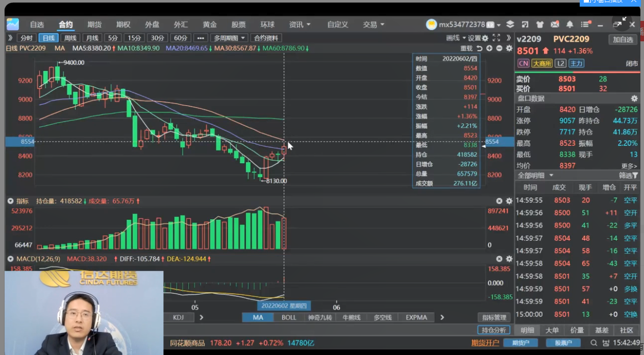This screenshot has width=644, height=355.
Task: Click the 期货开户 link
Action: tap(485, 343)
